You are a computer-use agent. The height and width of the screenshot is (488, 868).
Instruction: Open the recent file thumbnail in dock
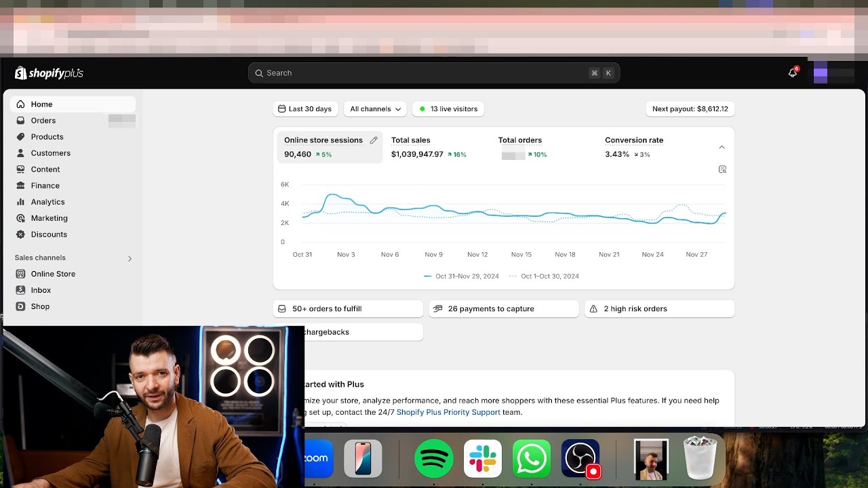coord(651,459)
